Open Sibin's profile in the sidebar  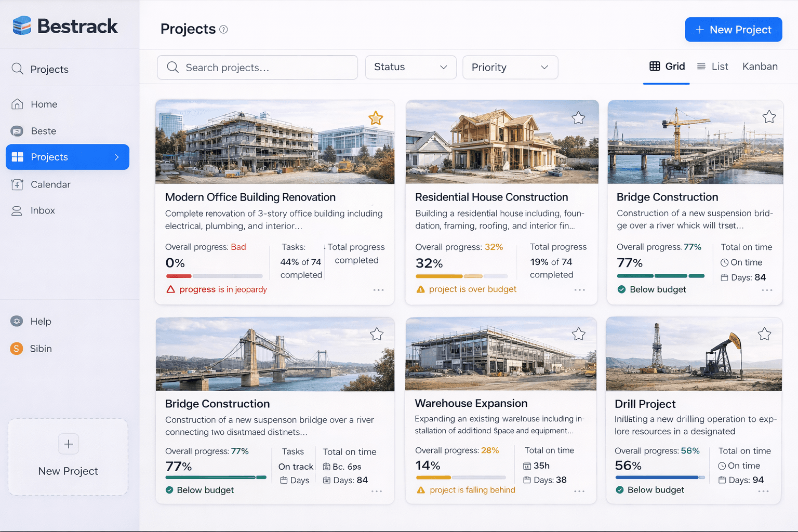point(40,349)
